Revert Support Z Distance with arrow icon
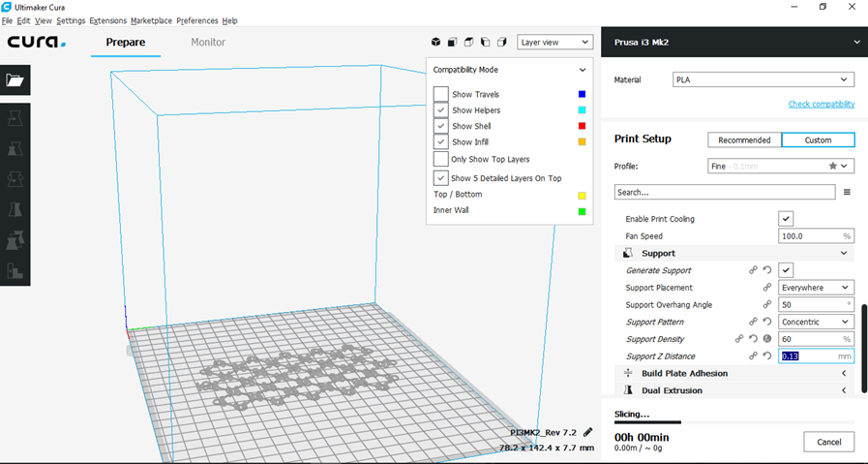 pyautogui.click(x=767, y=356)
